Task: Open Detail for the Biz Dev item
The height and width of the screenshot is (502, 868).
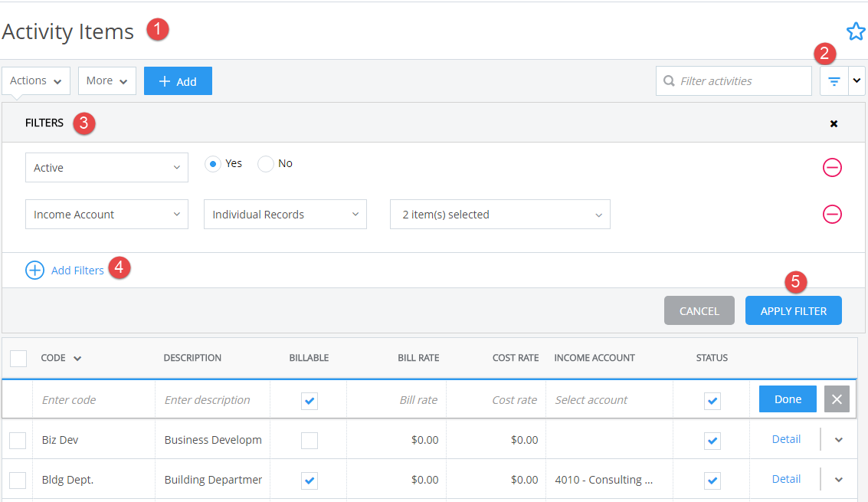Action: coord(786,438)
